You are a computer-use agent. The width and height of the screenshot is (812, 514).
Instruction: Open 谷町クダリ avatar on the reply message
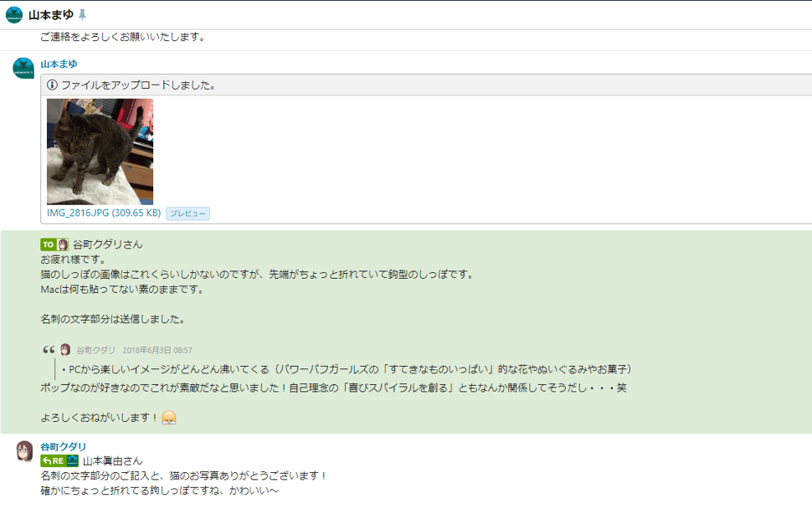[24, 451]
